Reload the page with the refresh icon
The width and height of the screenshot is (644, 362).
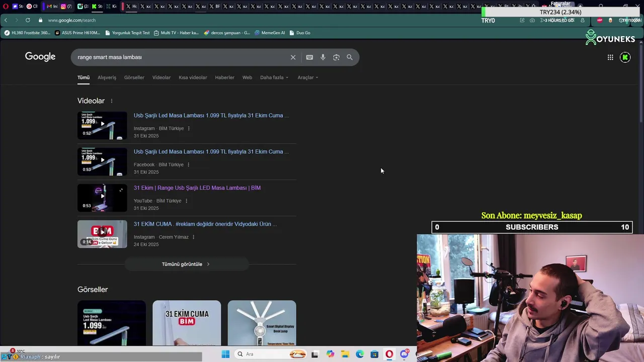click(27, 20)
